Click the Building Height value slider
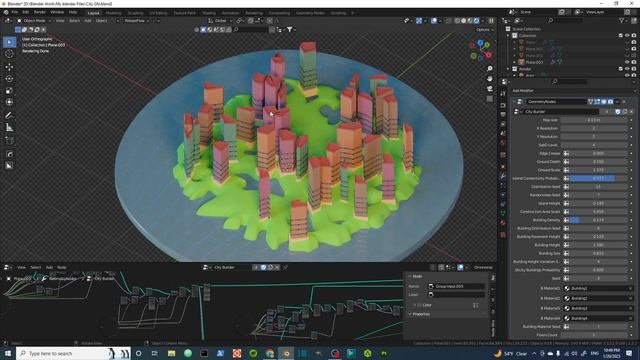Image resolution: width=640 pixels, height=360 pixels. [x=599, y=245]
